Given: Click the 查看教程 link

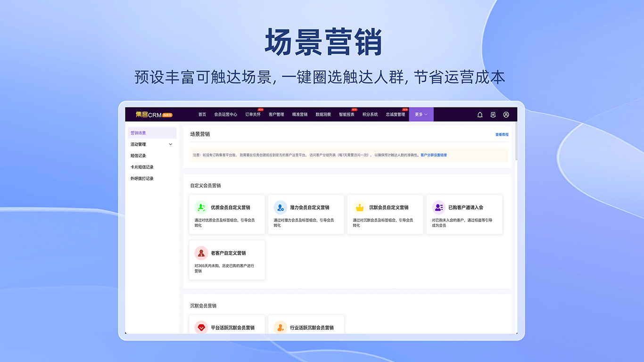Looking at the screenshot, I should [x=502, y=134].
